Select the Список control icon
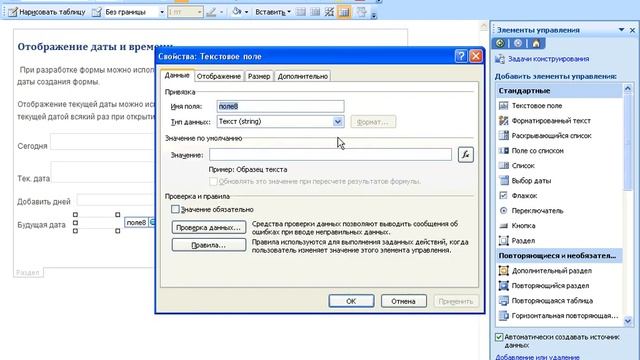The width and height of the screenshot is (640, 360). coord(504,166)
